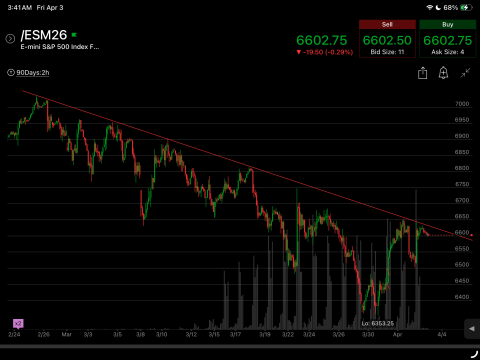
Task: Tap the last price 6602.75 readout
Action: click(x=322, y=40)
